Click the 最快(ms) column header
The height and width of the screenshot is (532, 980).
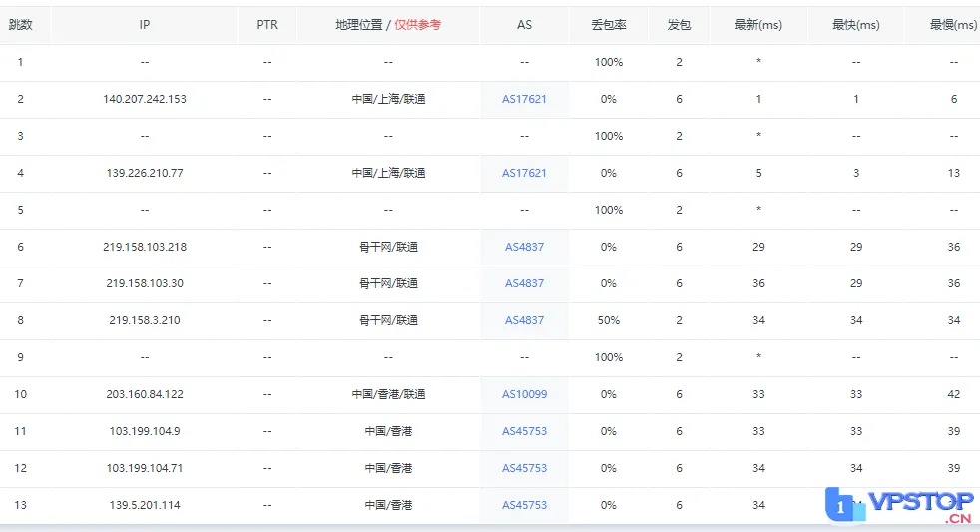[x=855, y=25]
